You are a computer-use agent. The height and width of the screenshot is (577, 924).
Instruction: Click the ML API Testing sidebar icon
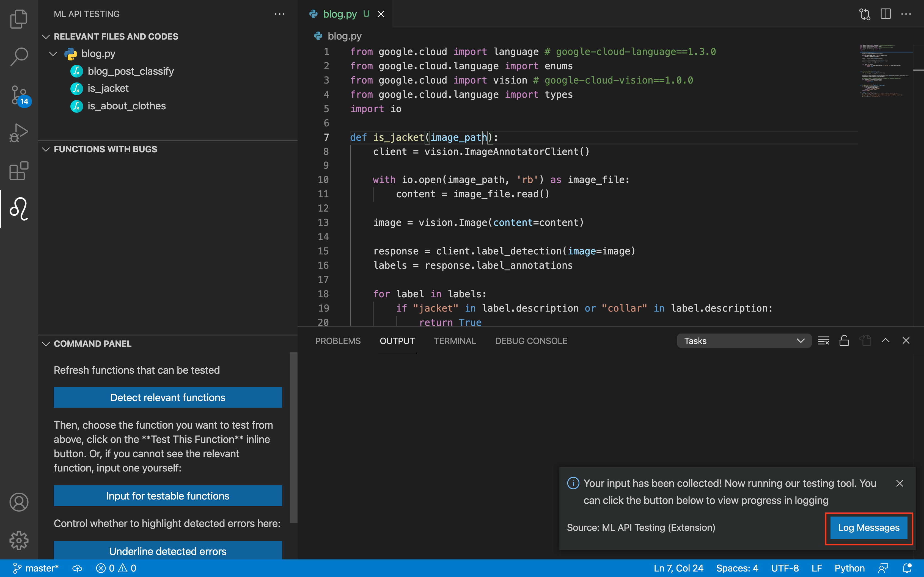coord(18,209)
